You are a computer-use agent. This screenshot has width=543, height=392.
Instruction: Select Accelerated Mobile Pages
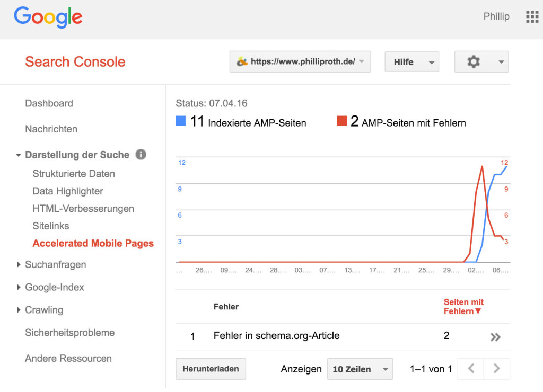pyautogui.click(x=93, y=243)
